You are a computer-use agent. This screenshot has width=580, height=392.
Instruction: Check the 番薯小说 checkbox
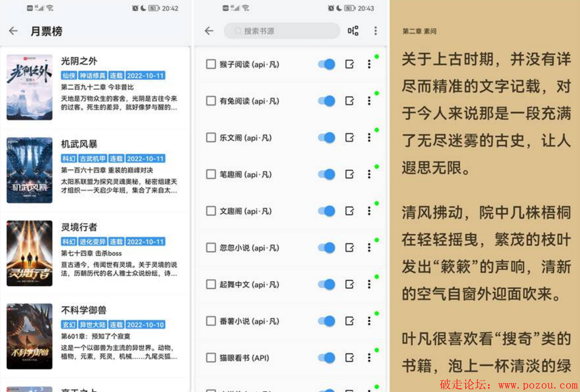pyautogui.click(x=211, y=321)
